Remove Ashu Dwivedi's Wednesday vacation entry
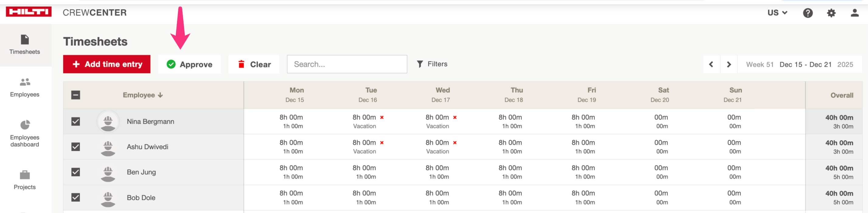 455,143
